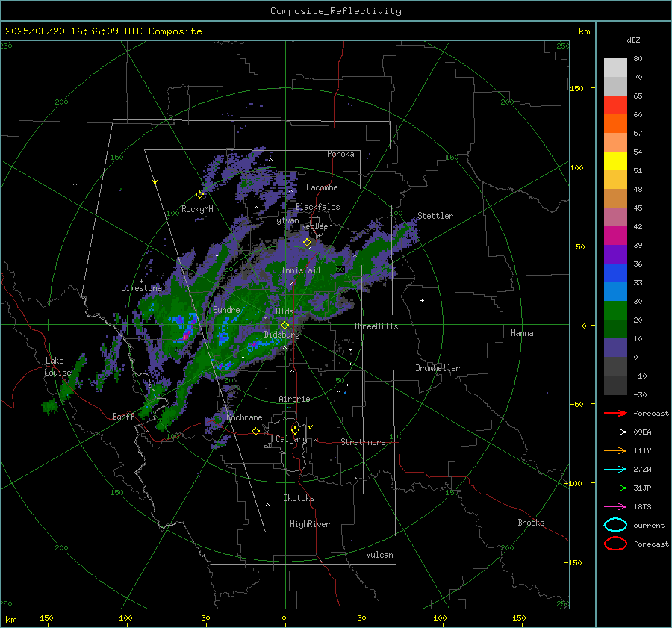Click the Blackfalds town label
Image resolution: width=672 pixels, height=628 pixels.
coord(317,207)
